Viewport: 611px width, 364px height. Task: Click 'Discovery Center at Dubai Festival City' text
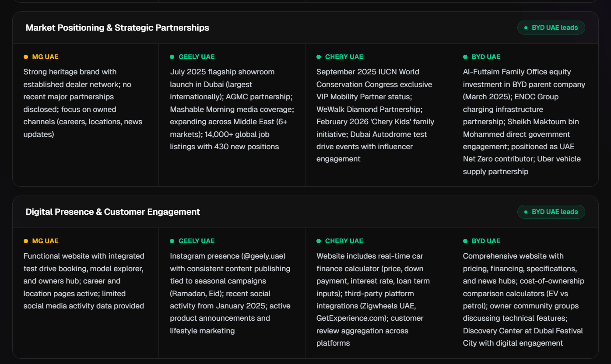(x=523, y=337)
